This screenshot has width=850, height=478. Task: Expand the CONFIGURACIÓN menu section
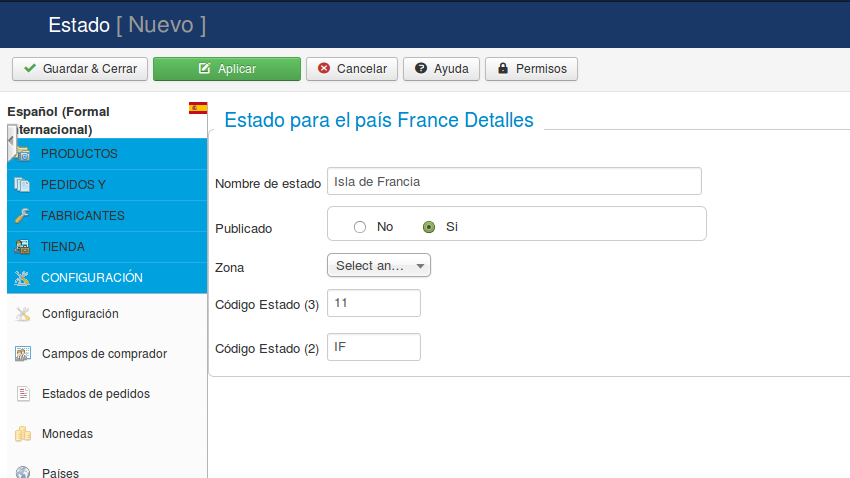pos(107,278)
